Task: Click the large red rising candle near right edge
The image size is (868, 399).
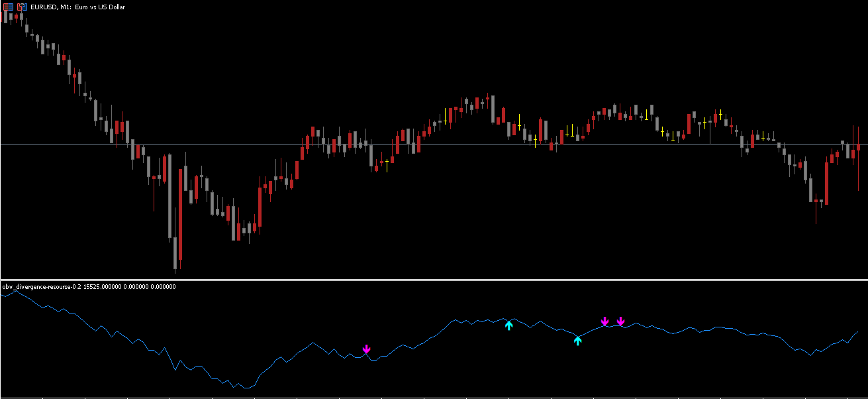Action: pyautogui.click(x=826, y=182)
